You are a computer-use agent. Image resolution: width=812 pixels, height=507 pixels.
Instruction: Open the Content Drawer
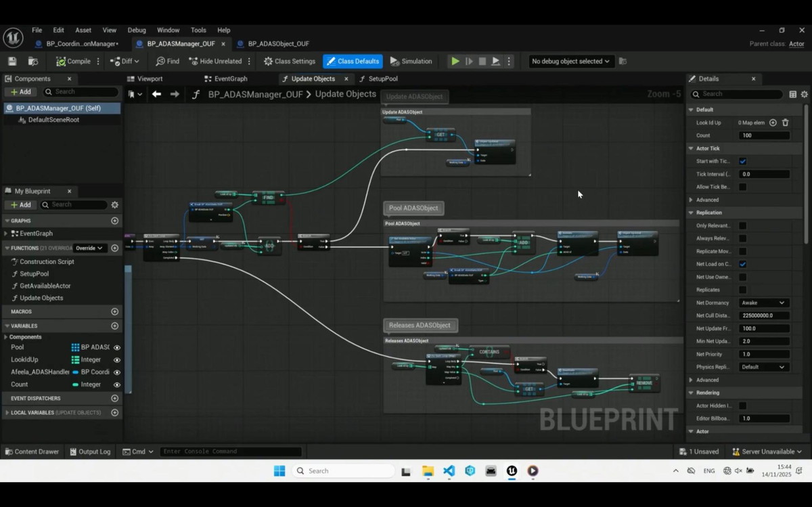pos(32,451)
